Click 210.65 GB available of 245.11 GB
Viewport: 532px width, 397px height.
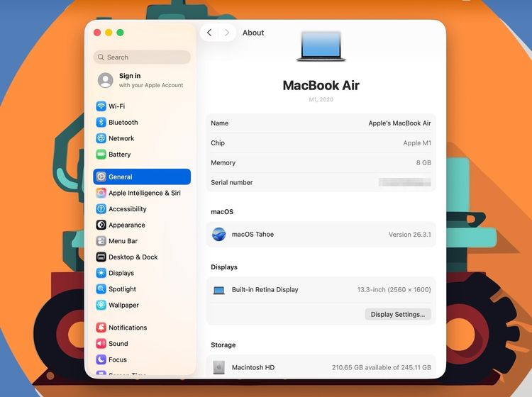[382, 367]
